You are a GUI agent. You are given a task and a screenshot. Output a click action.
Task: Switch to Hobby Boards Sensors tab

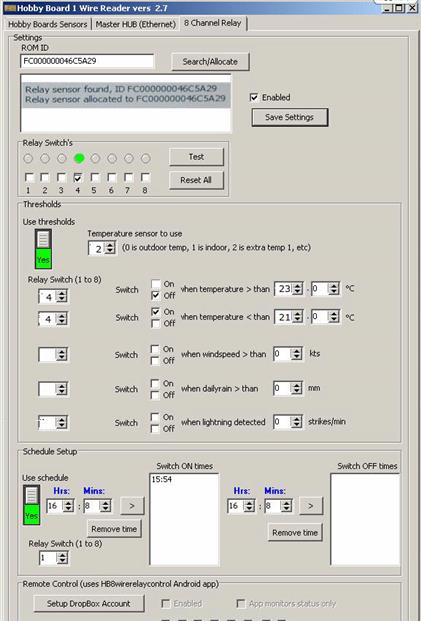pyautogui.click(x=48, y=24)
